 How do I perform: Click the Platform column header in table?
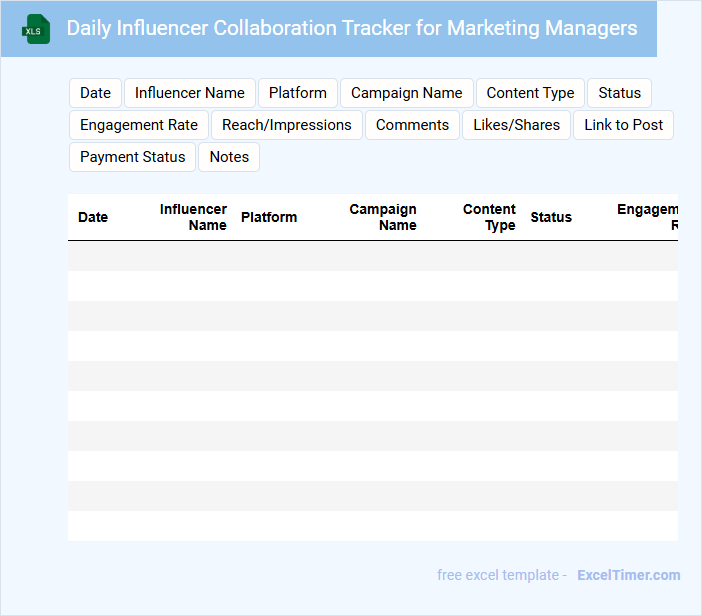tap(269, 217)
